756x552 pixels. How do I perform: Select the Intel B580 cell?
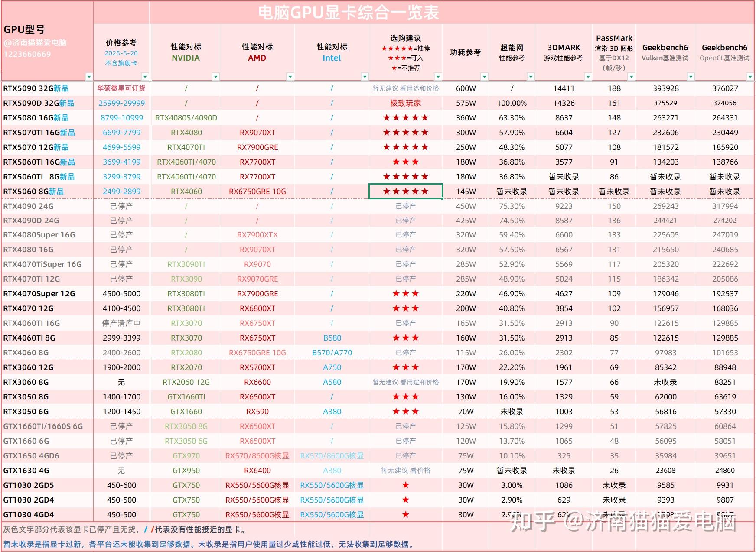332,338
